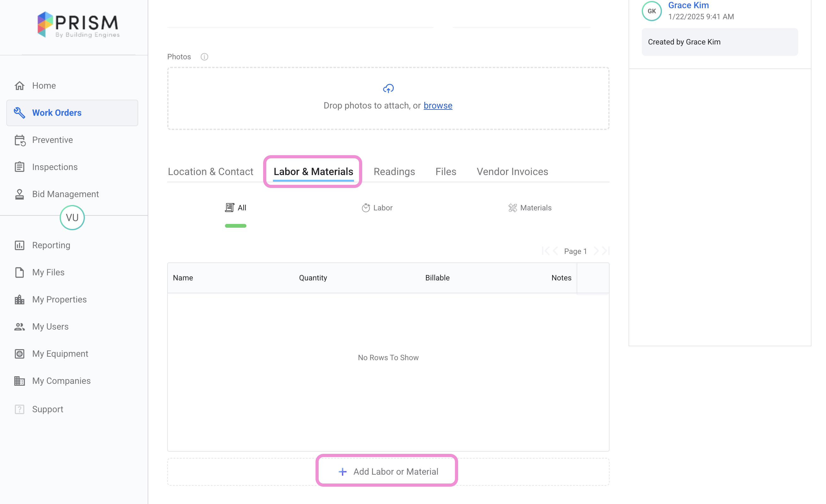Open Preventive calendar icon in sidebar
The image size is (826, 504).
point(20,140)
